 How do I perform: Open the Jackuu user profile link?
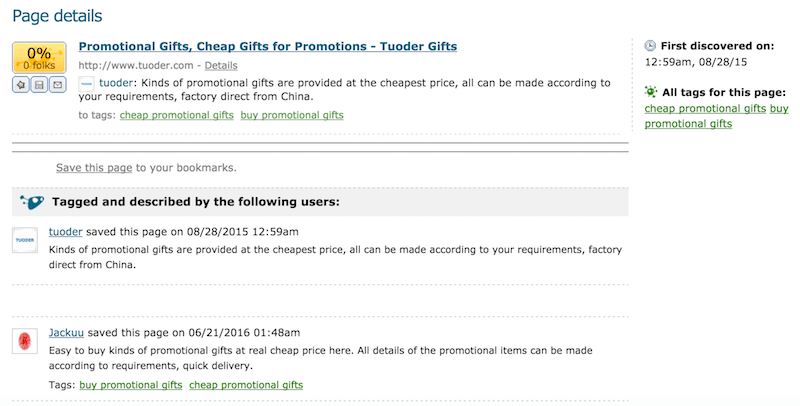pyautogui.click(x=66, y=333)
